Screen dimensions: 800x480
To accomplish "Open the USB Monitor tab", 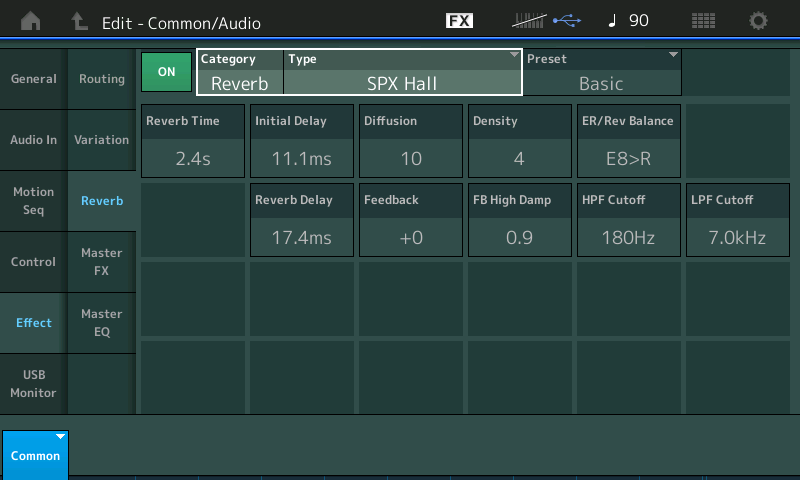I will [x=34, y=384].
